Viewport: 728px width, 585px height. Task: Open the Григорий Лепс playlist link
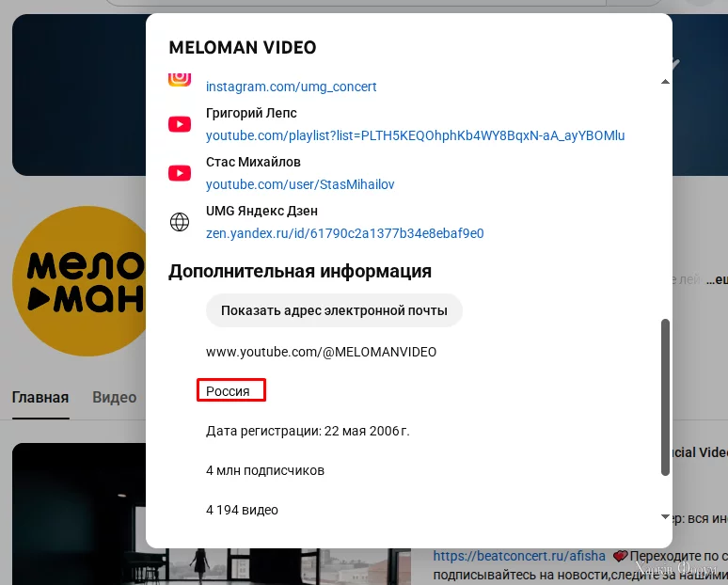(x=415, y=135)
